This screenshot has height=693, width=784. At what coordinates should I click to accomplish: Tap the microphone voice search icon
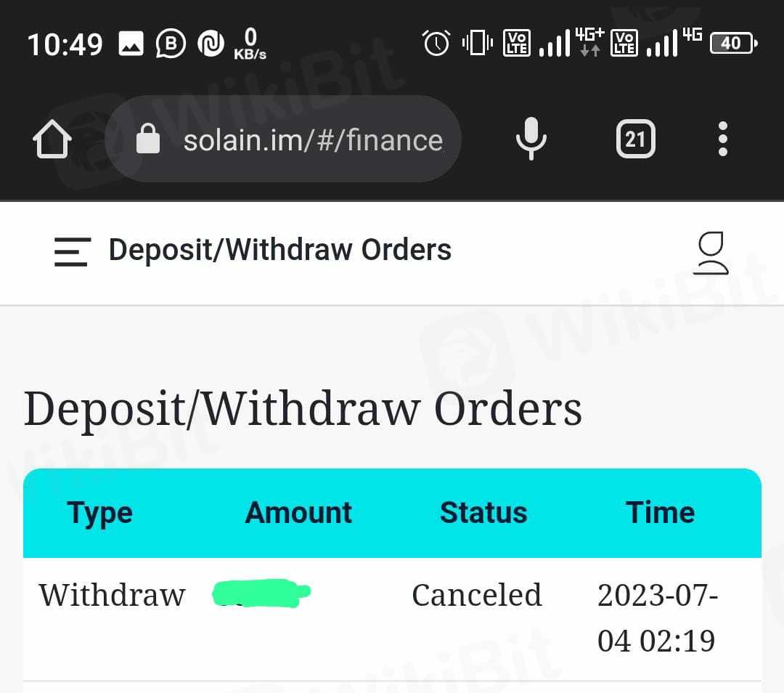point(531,139)
